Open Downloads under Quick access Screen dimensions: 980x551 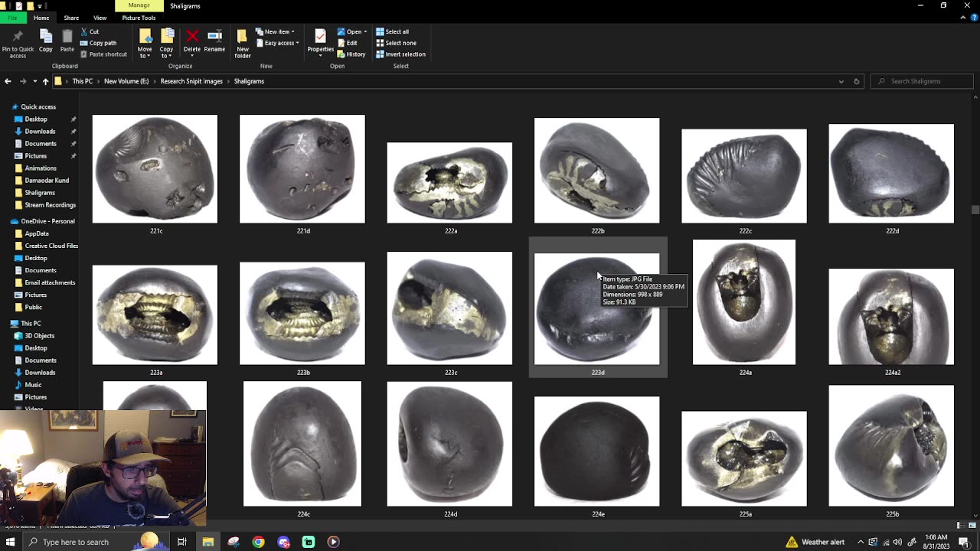40,132
